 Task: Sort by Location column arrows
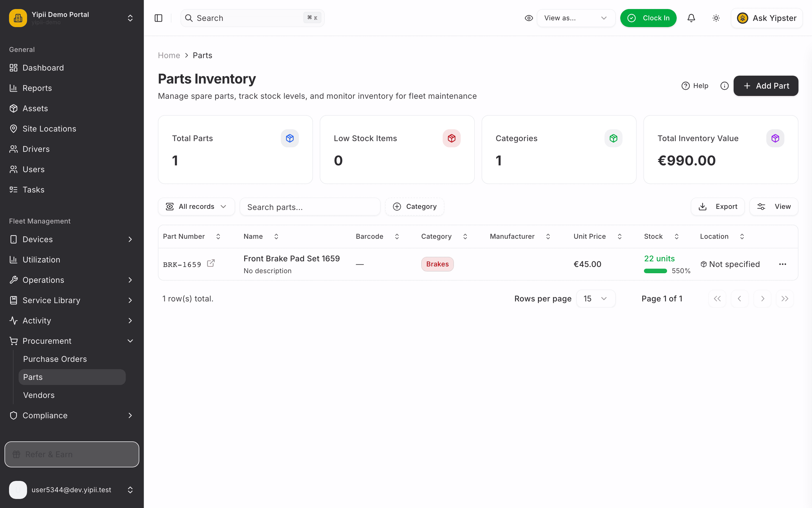click(742, 237)
